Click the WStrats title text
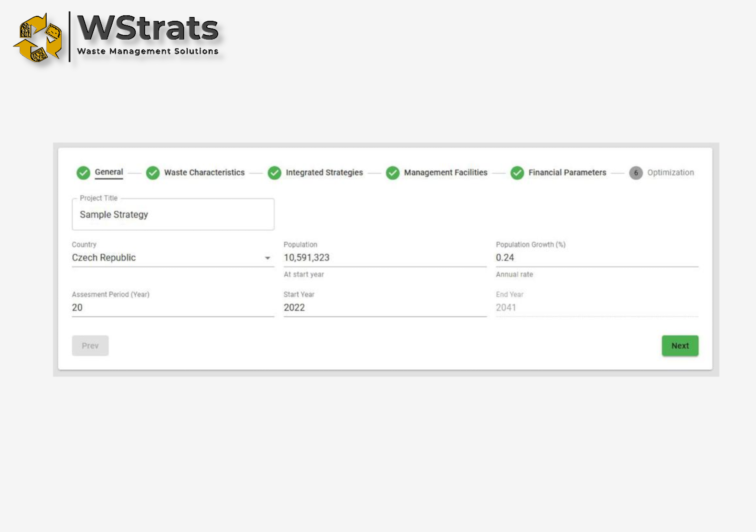This screenshot has height=532, width=756. point(148,28)
